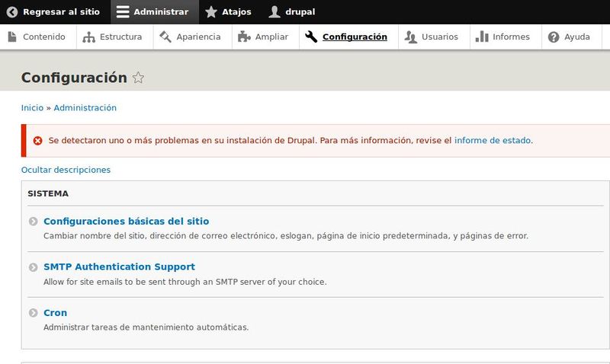Click the Configuración page title
Image resolution: width=610 pixels, height=364 pixels.
74,78
